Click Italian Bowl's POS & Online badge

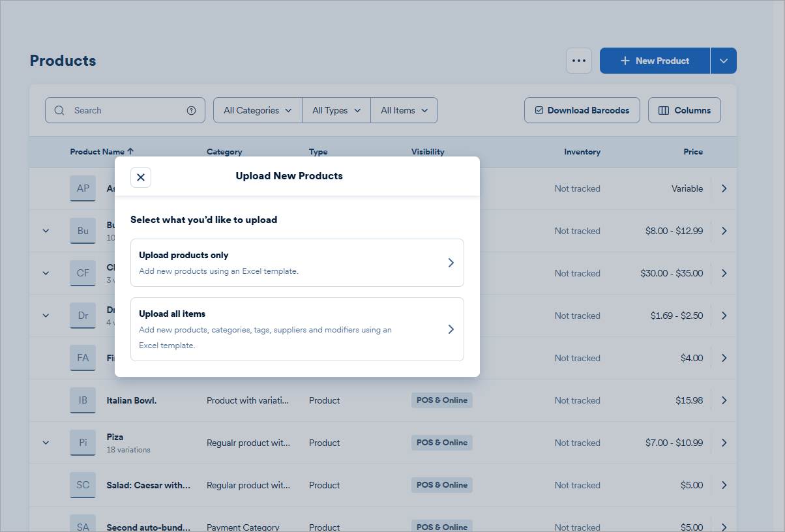coord(441,400)
